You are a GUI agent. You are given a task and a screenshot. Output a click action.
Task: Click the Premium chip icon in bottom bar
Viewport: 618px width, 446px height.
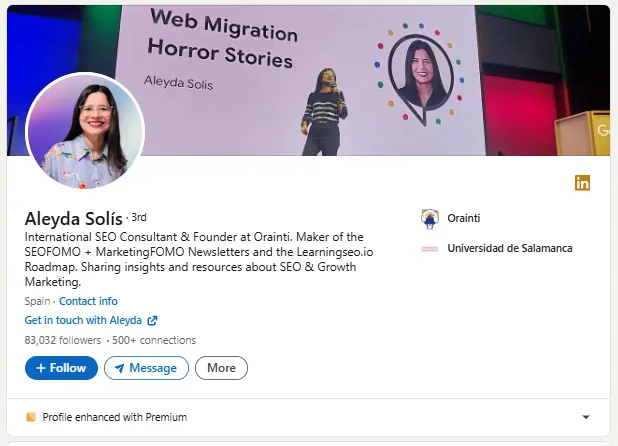(x=31, y=417)
